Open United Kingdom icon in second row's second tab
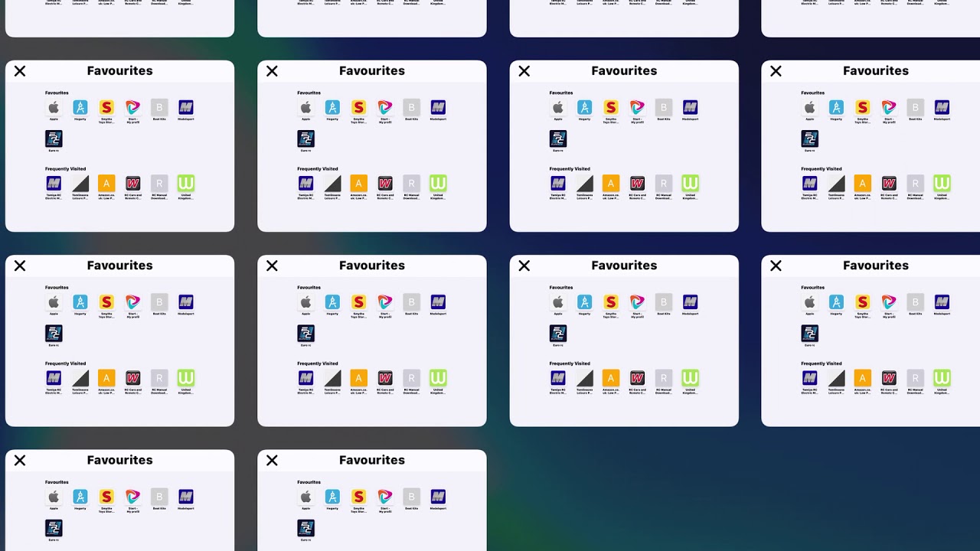980x551 pixels. [438, 183]
